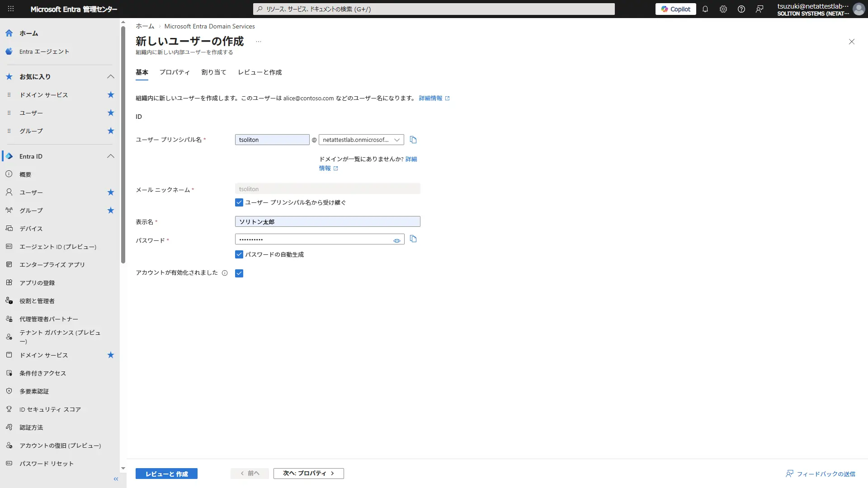Screen dimensions: 868x488
Task: Open the portal waffle menu
Action: pyautogui.click(x=11, y=9)
